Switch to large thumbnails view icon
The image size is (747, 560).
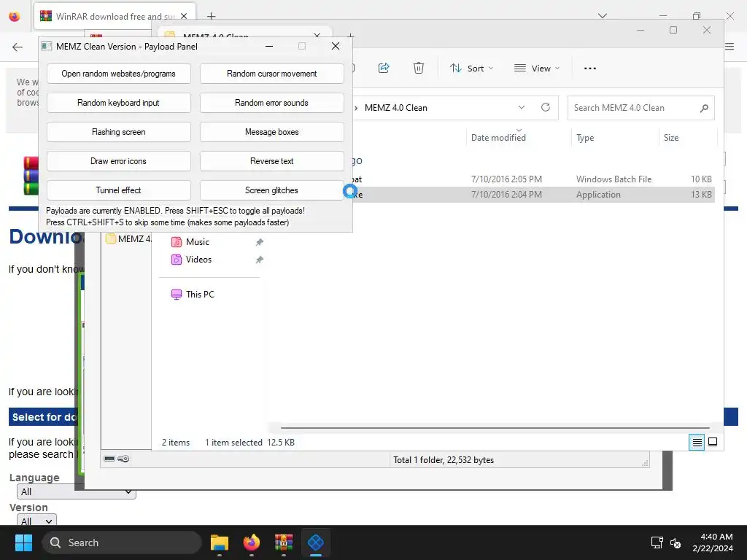click(713, 442)
